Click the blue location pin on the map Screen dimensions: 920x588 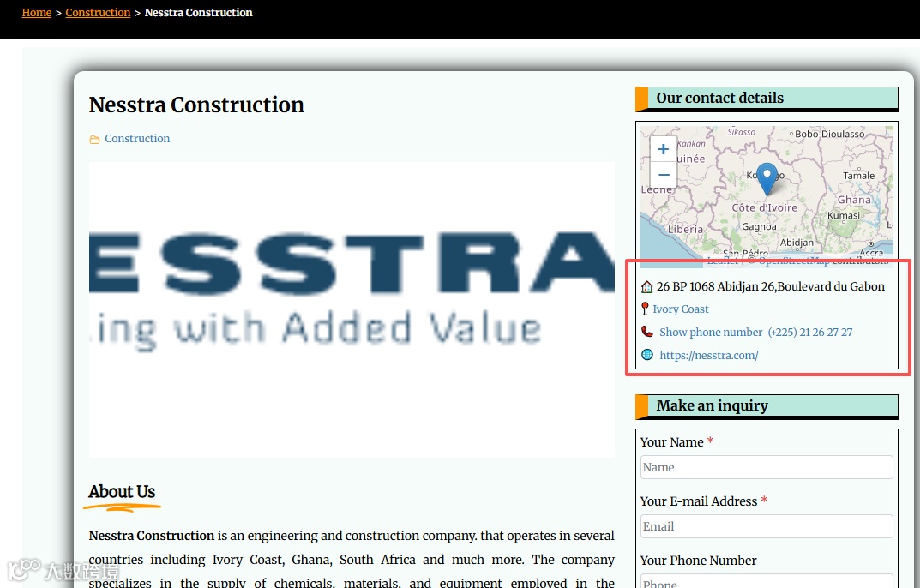[x=767, y=179]
